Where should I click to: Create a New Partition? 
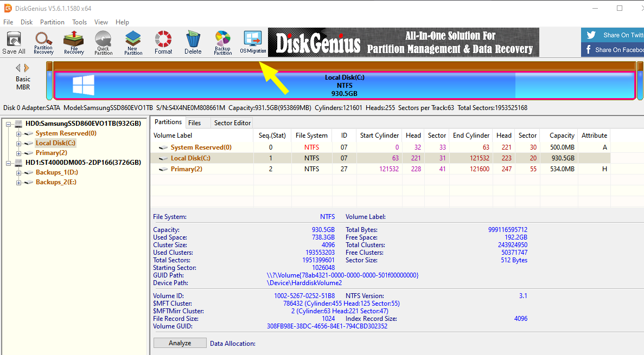[x=133, y=43]
